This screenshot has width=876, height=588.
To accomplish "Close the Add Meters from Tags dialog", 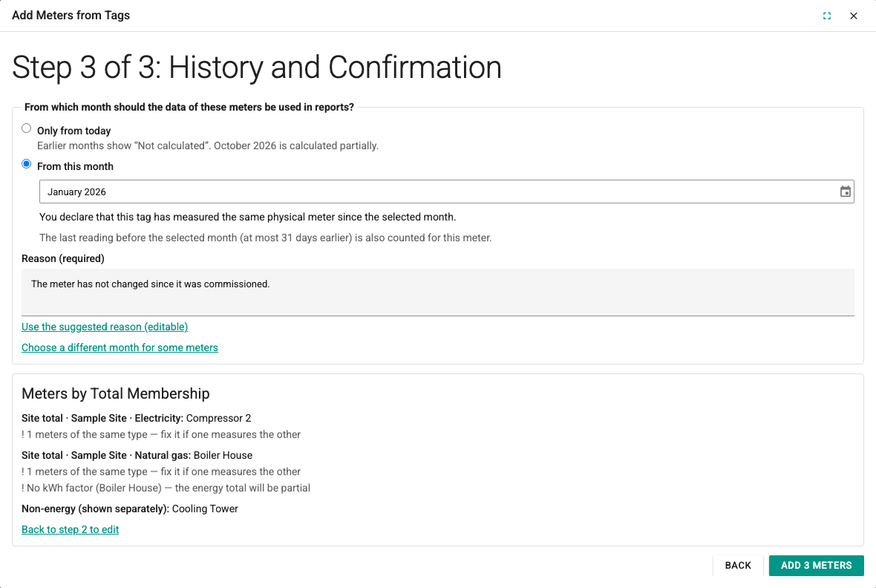I will click(x=854, y=16).
